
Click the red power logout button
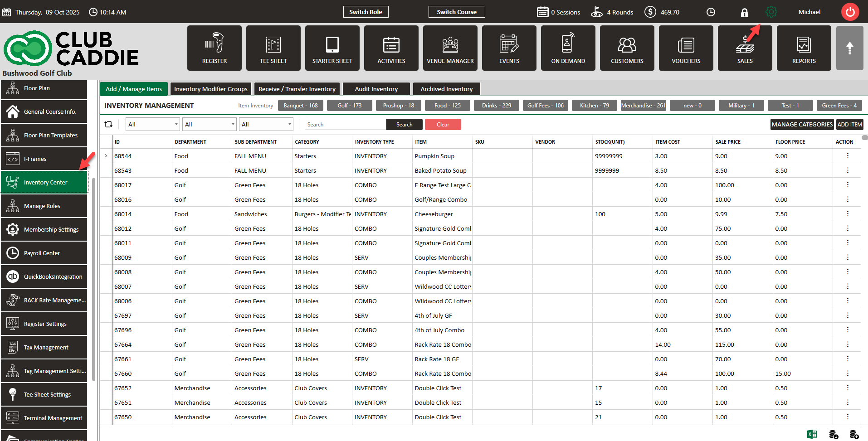coord(850,12)
